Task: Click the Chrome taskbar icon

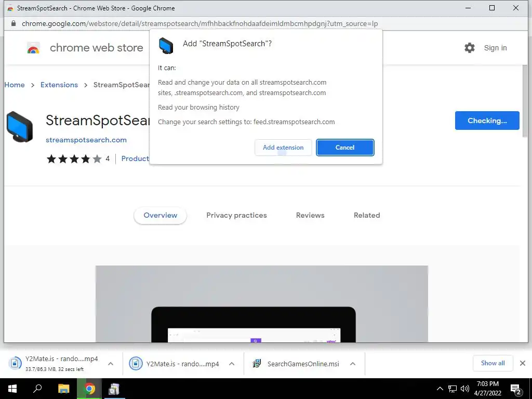Action: (x=89, y=389)
